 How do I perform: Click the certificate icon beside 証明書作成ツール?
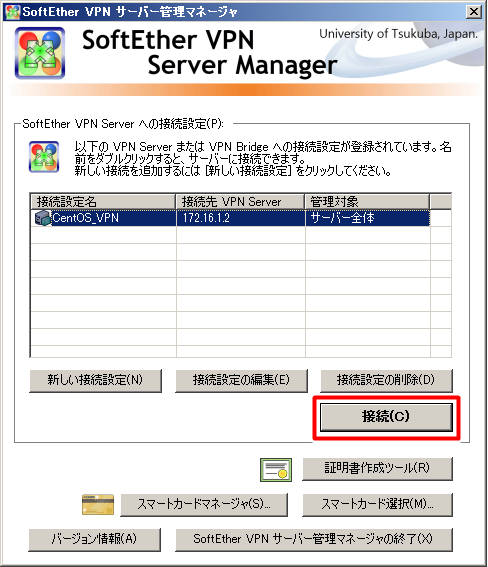tap(276, 470)
